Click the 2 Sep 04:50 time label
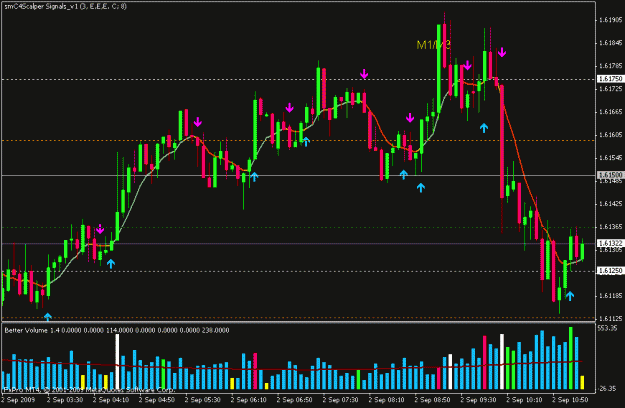Screen dimensions: 625x408 point(157,400)
